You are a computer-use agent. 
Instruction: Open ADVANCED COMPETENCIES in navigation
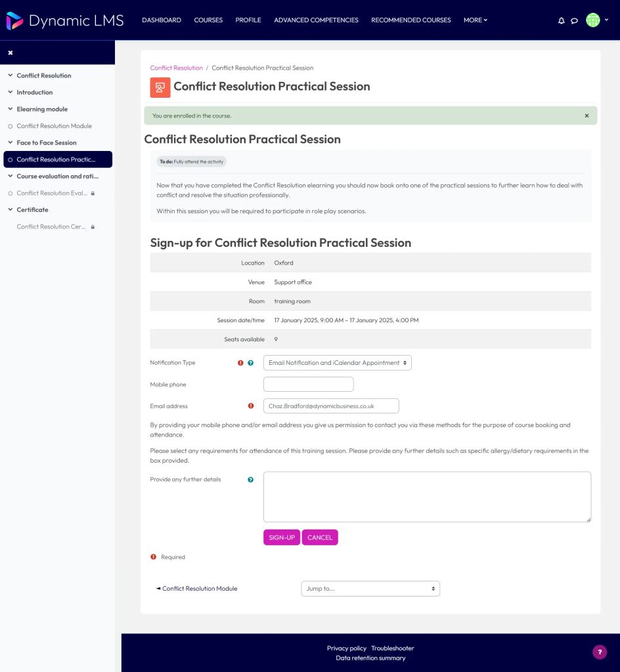[x=316, y=20]
